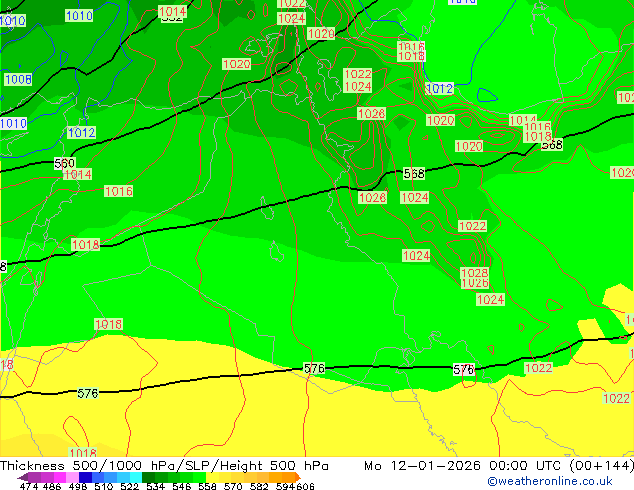Viewport: 634px width, 490px height.
Task: Click the forecast offset '(00+144)'
Action: [x=601, y=466]
